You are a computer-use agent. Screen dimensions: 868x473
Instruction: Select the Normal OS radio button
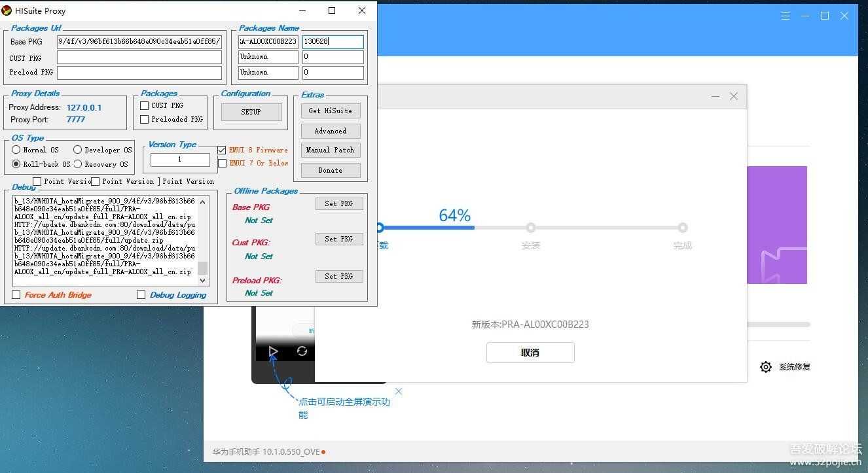pyautogui.click(x=16, y=150)
